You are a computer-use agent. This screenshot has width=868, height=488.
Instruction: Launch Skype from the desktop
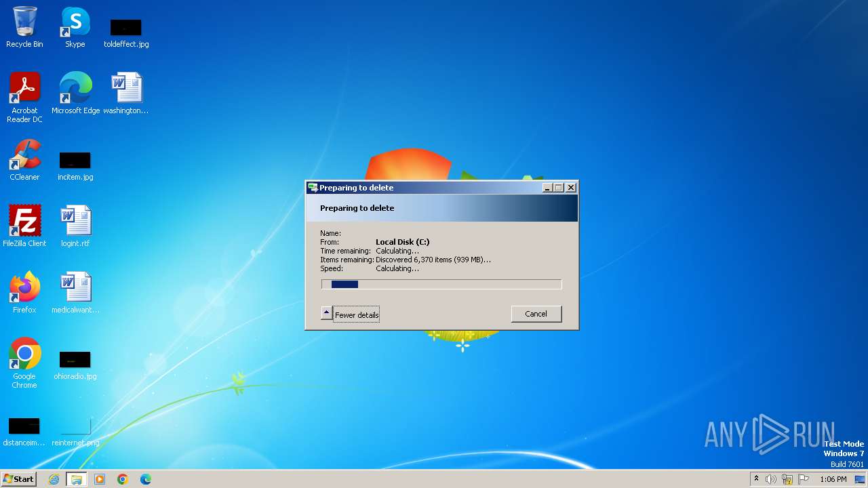click(x=75, y=27)
